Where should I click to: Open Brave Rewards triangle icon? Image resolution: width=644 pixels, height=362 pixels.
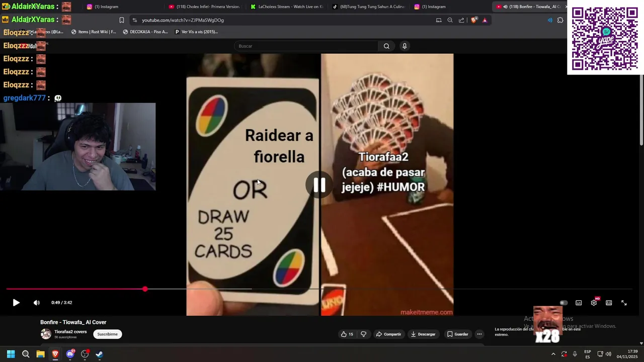tap(485, 20)
